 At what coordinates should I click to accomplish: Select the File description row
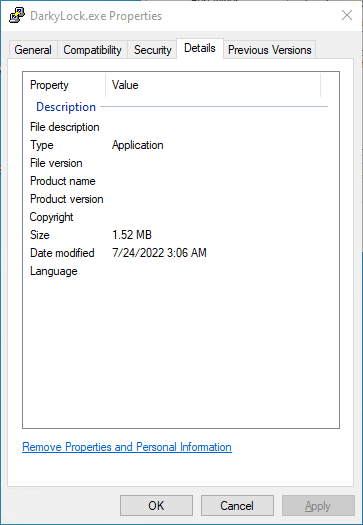click(x=181, y=127)
